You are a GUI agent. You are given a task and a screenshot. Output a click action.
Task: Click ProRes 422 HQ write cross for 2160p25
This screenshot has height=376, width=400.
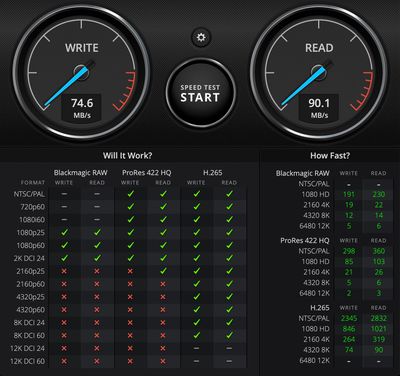pyautogui.click(x=130, y=271)
